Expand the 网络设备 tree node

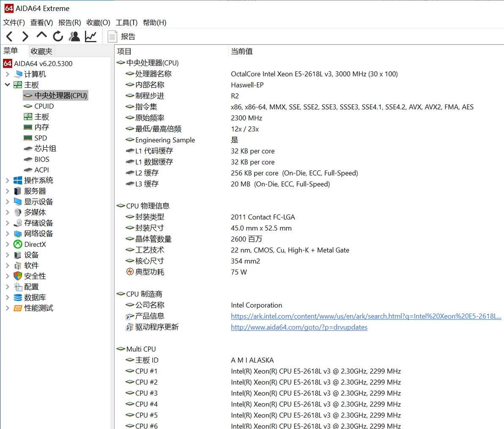coord(7,234)
